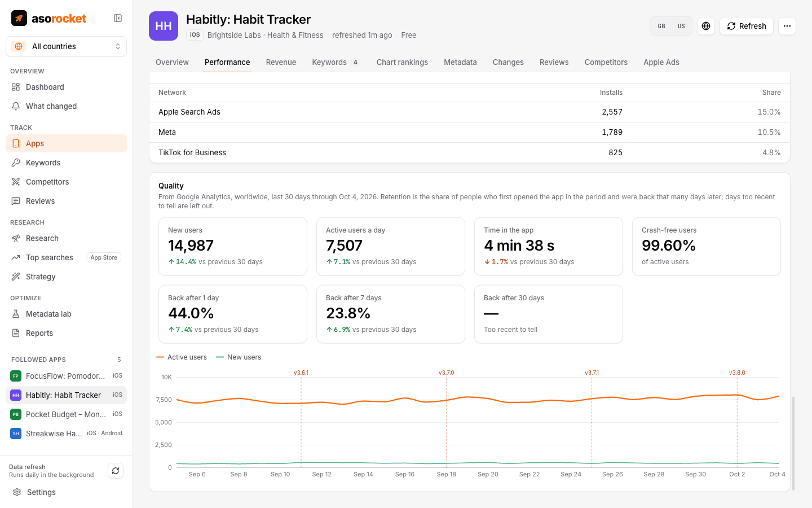Switch to Reviews tab
812x508 pixels.
tap(554, 62)
